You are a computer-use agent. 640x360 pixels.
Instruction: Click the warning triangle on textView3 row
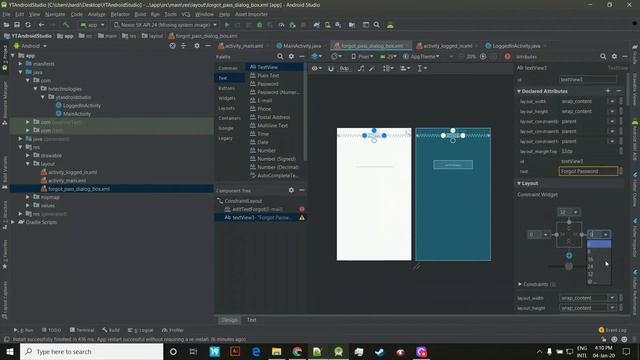[302, 218]
